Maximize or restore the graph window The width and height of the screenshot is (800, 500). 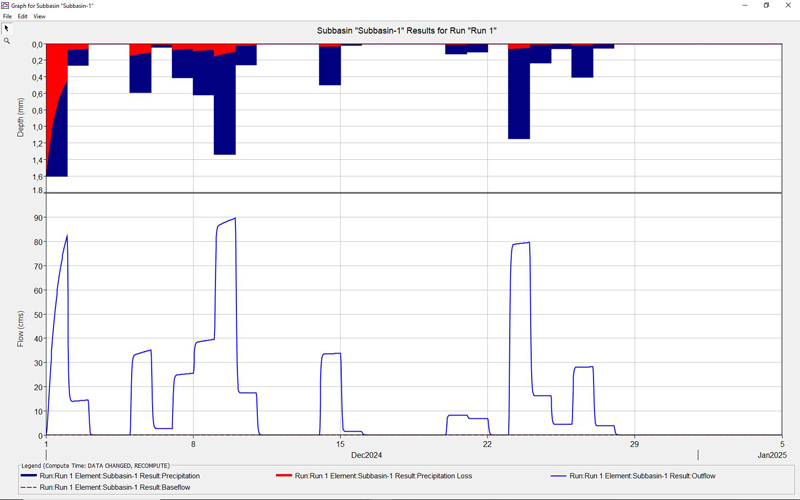pyautogui.click(x=766, y=5)
